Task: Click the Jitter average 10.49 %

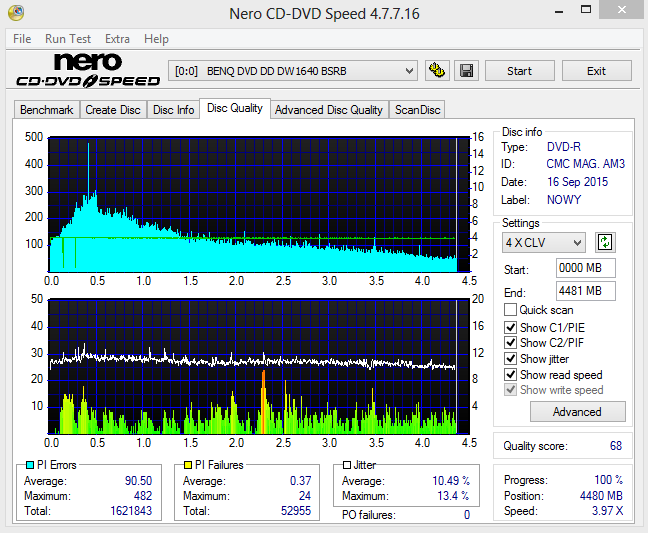Action: tap(451, 481)
